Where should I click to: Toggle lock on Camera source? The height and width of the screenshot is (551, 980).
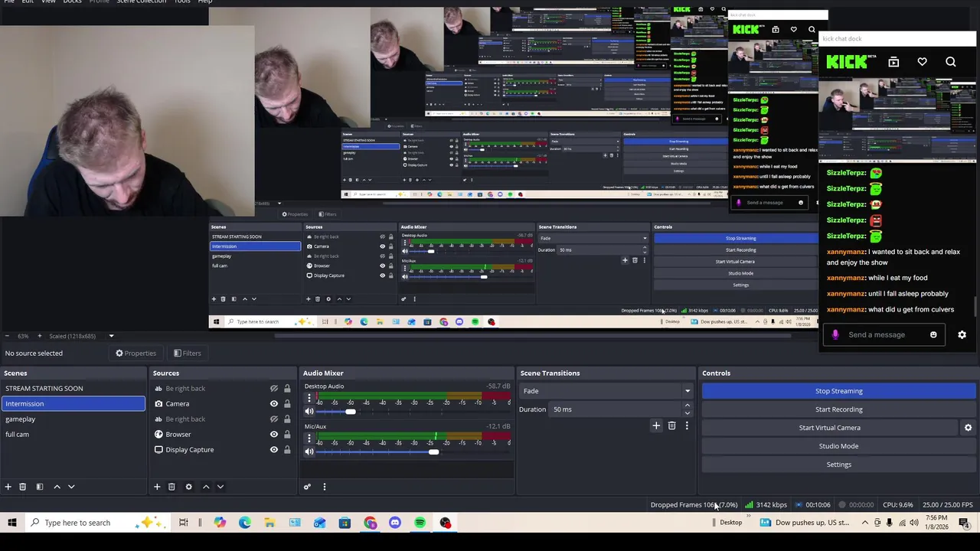287,403
